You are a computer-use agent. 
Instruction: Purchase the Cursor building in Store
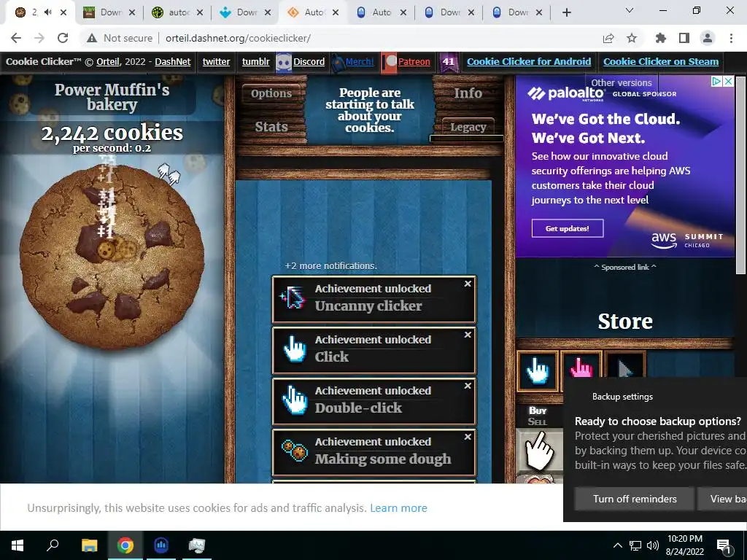tap(539, 450)
